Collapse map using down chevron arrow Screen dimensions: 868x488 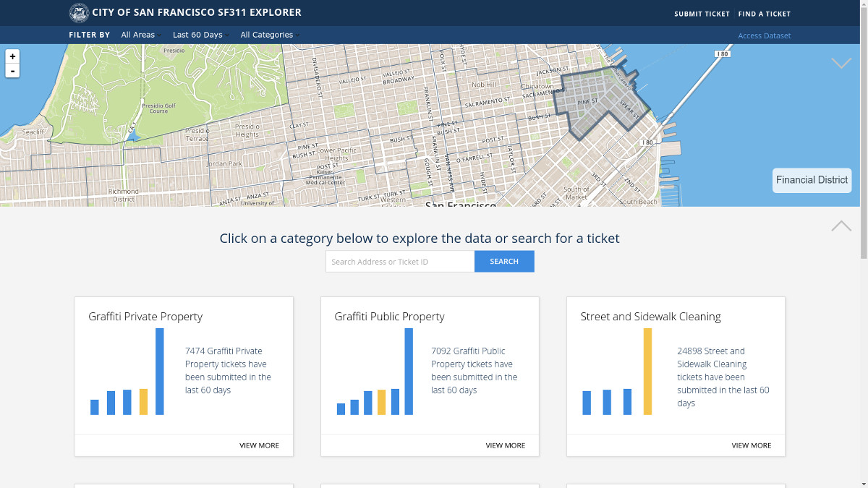click(x=841, y=64)
